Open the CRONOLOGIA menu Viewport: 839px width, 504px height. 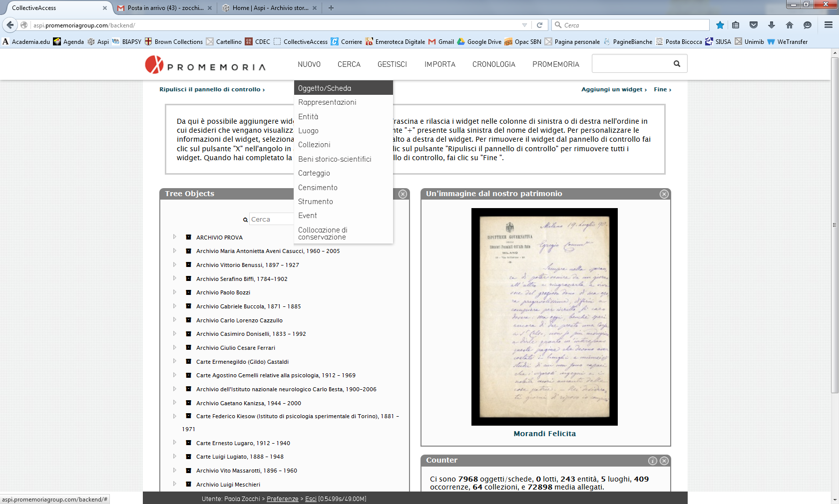[x=494, y=64]
